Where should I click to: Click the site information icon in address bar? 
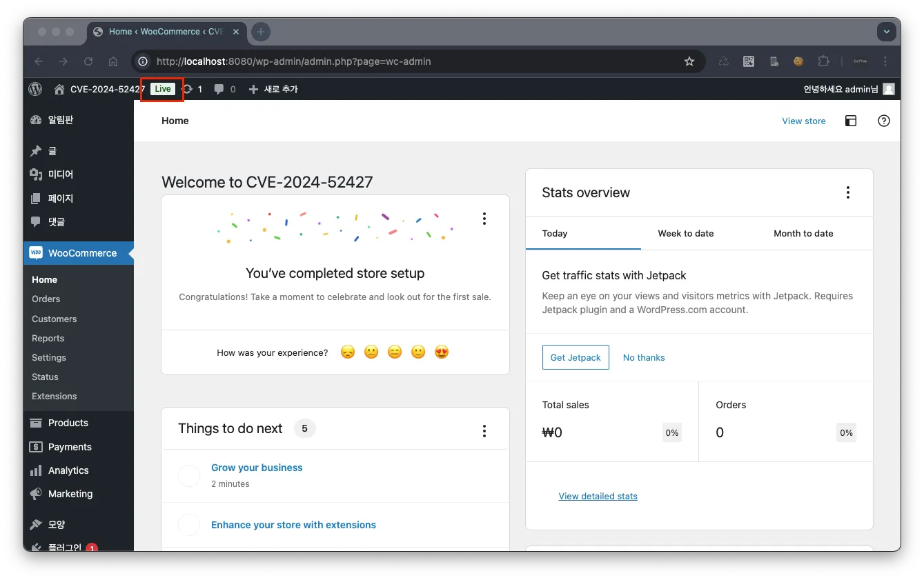coord(143,61)
